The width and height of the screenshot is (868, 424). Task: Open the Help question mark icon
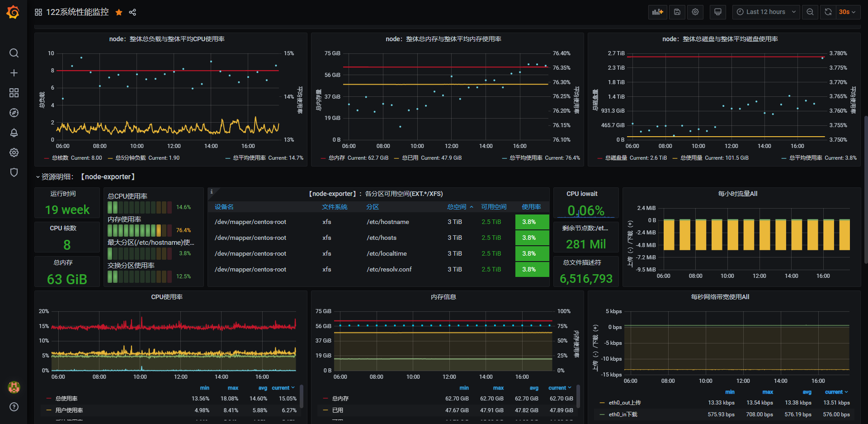tap(14, 407)
